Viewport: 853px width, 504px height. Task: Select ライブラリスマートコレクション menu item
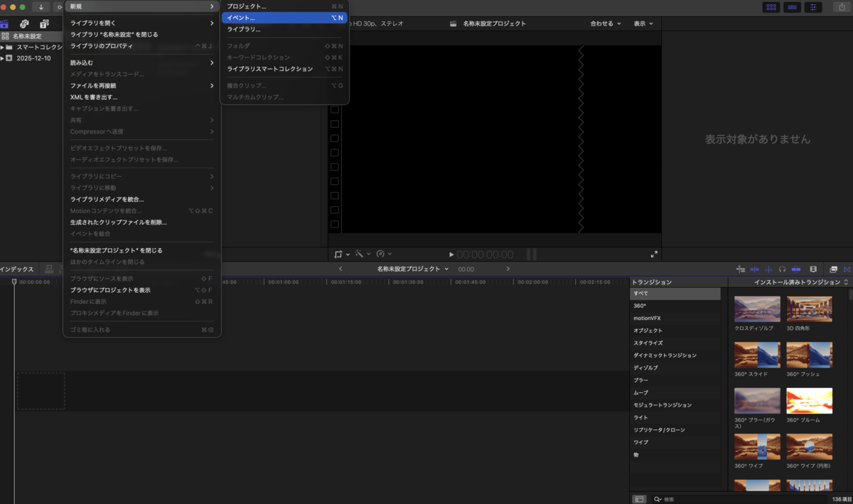284,69
